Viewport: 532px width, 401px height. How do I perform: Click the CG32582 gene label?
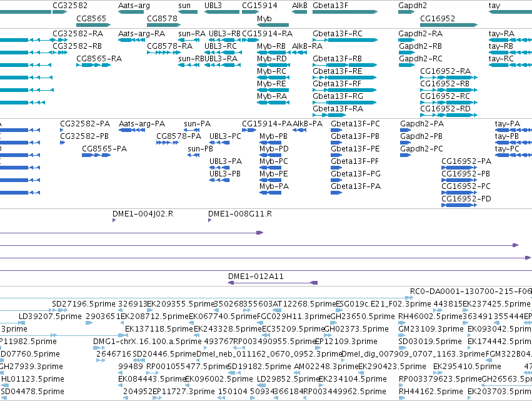click(70, 6)
